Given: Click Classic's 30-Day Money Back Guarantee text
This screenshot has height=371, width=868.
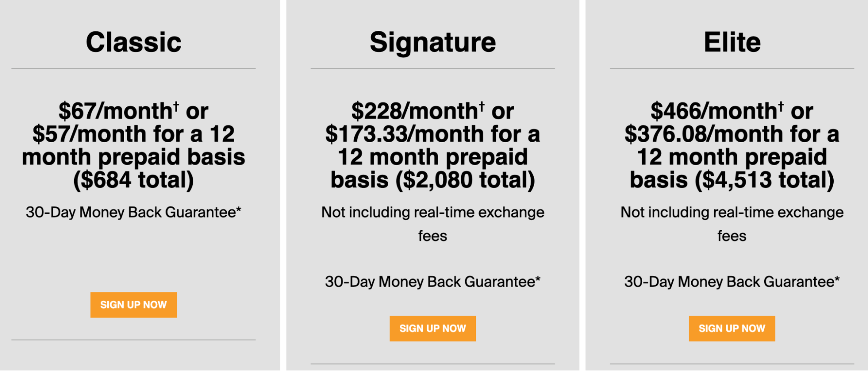Looking at the screenshot, I should 133,212.
